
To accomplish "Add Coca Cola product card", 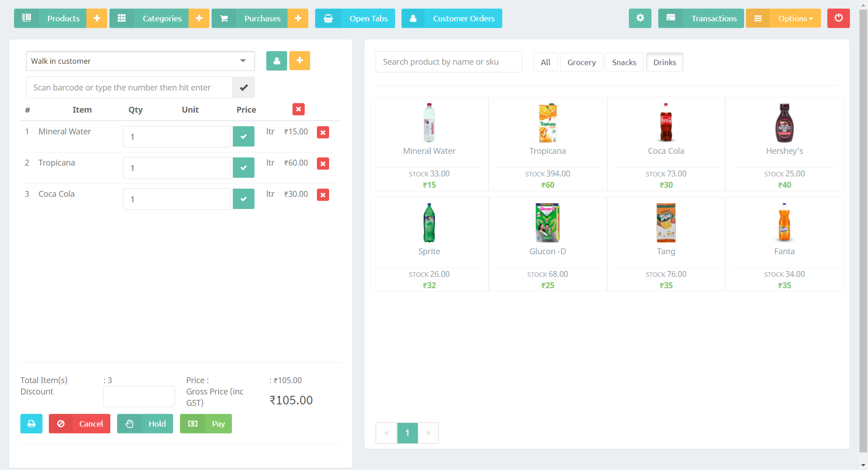I will click(666, 144).
